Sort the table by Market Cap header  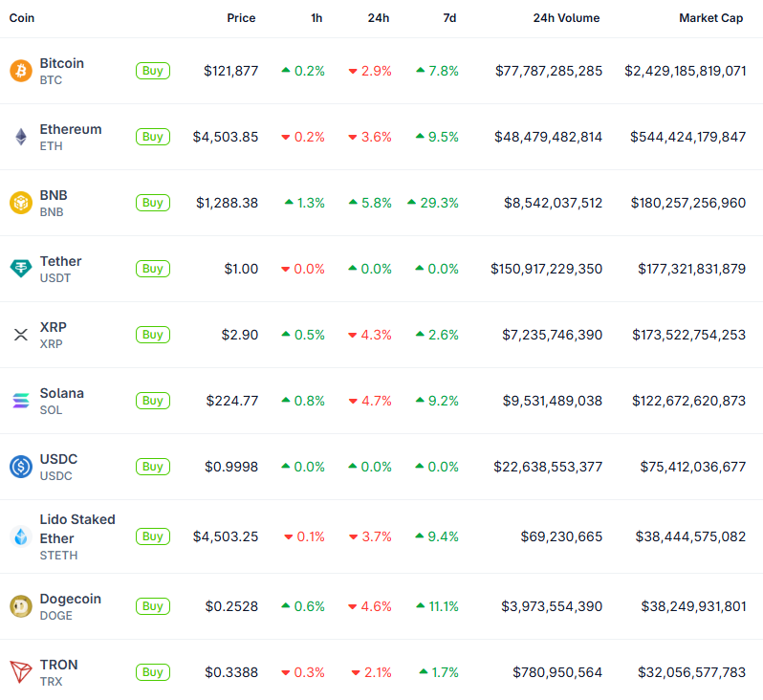tap(710, 18)
